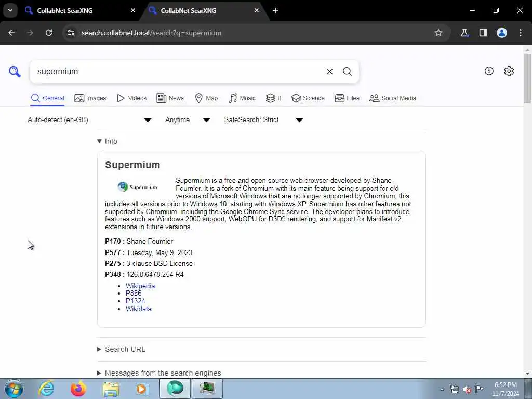Expand Messages from the search engines
Image resolution: width=532 pixels, height=399 pixels.
click(x=159, y=373)
